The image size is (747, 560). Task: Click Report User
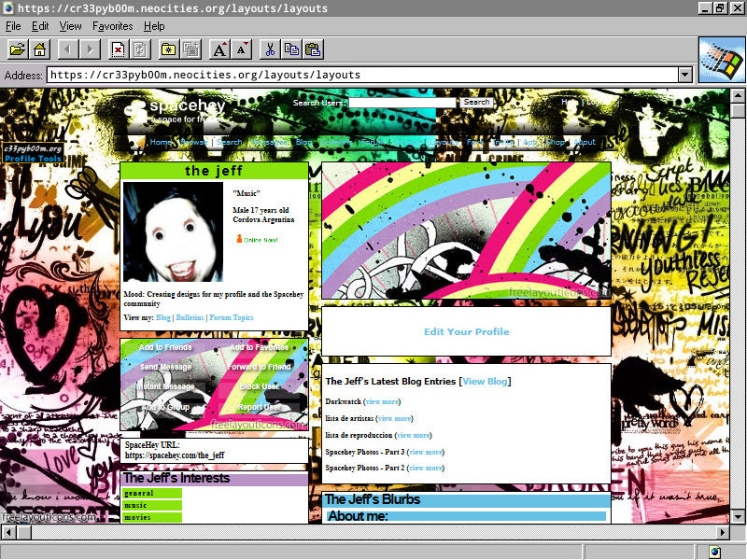coord(260,408)
